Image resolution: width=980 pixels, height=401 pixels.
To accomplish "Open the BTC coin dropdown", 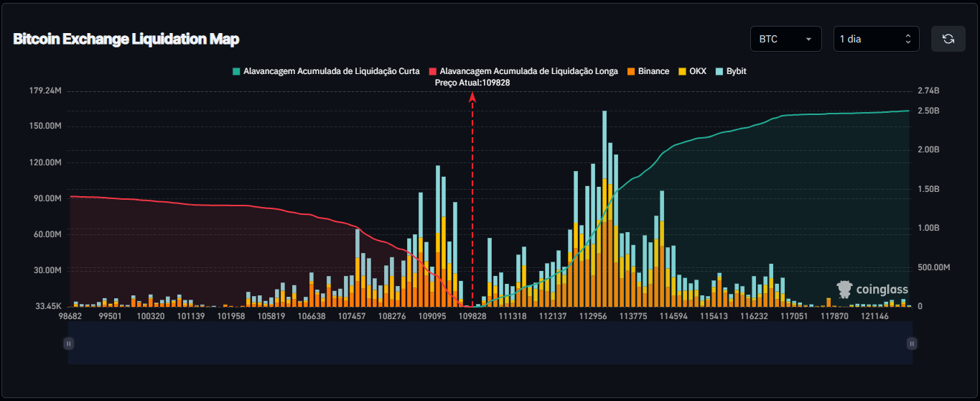I will [x=785, y=39].
